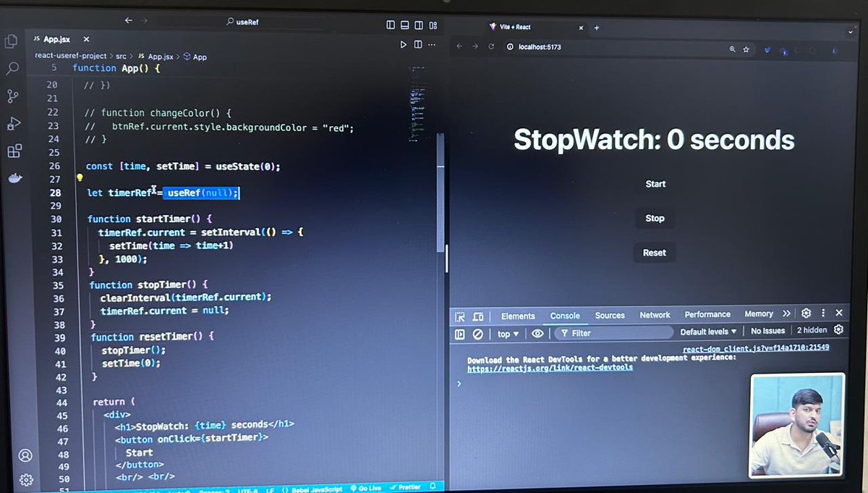Open the Run and Debug view
This screenshot has width=868, height=493.
(x=13, y=124)
